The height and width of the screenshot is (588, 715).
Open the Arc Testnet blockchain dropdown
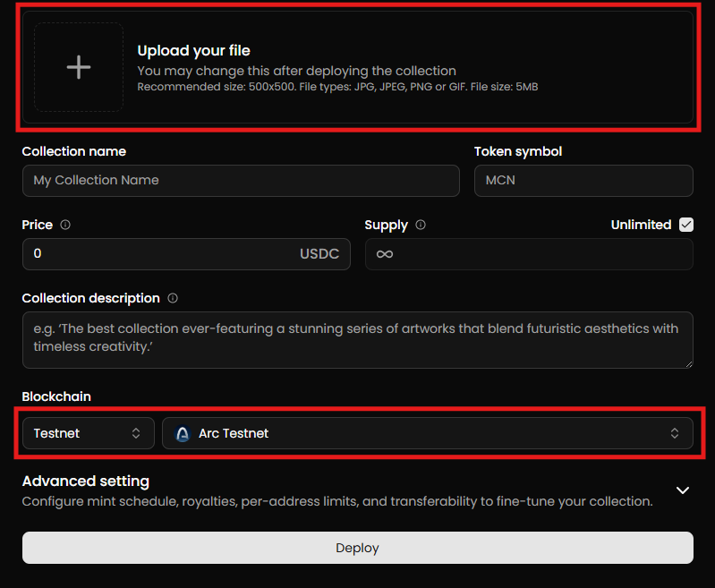pyautogui.click(x=427, y=433)
